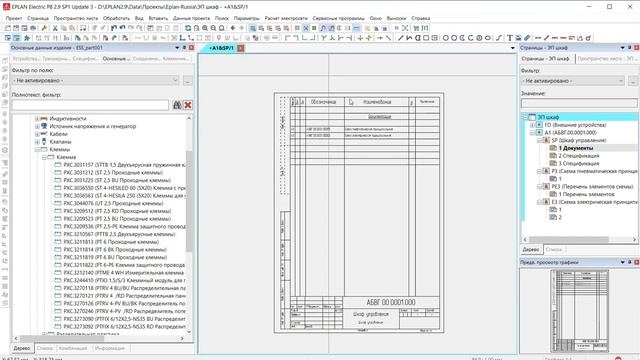640x360 pixels.
Task: Collapse the Клеммы tree node
Action: (x=37, y=150)
